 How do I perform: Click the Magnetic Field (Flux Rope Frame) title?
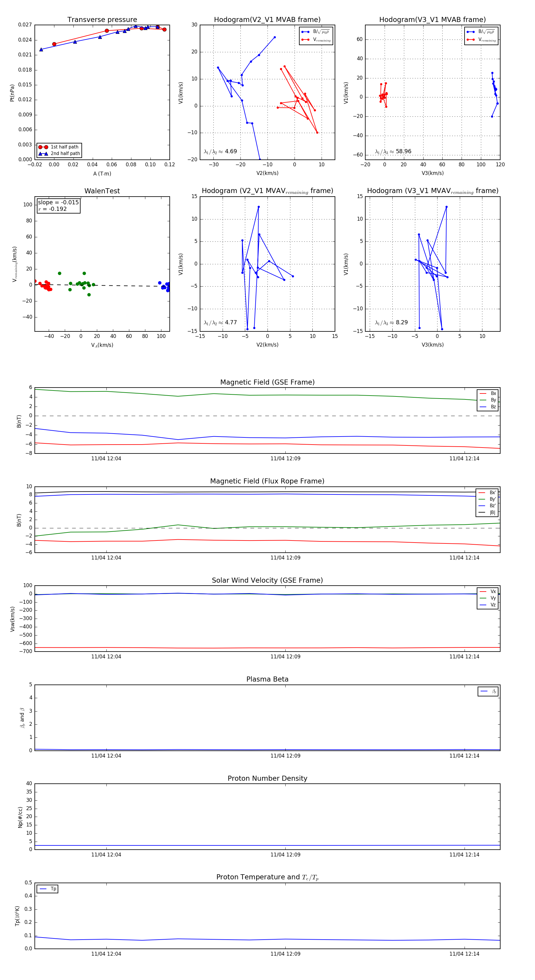(x=267, y=481)
